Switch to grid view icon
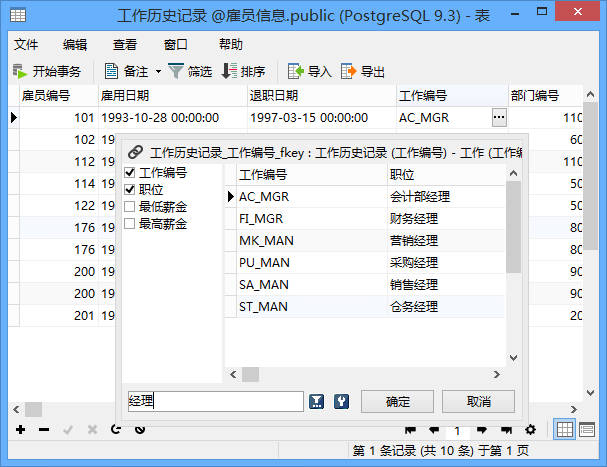The image size is (607, 467). click(564, 429)
